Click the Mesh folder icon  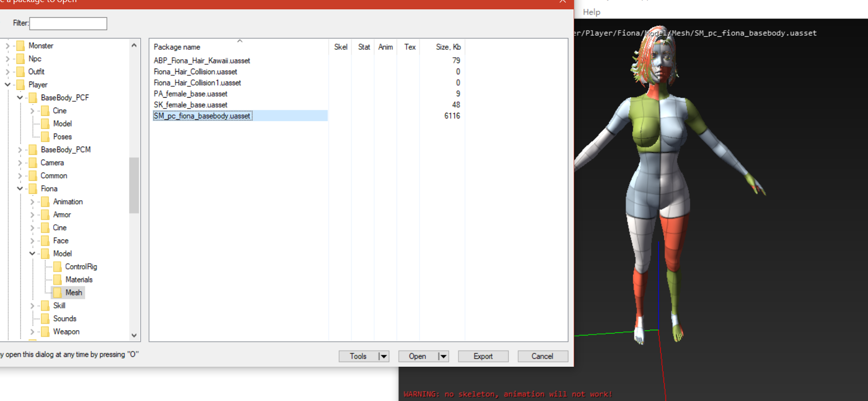58,292
